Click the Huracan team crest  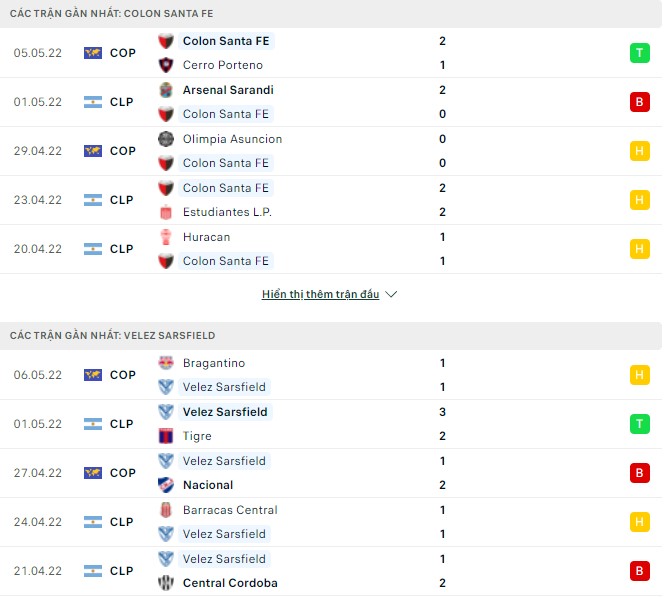tap(166, 237)
